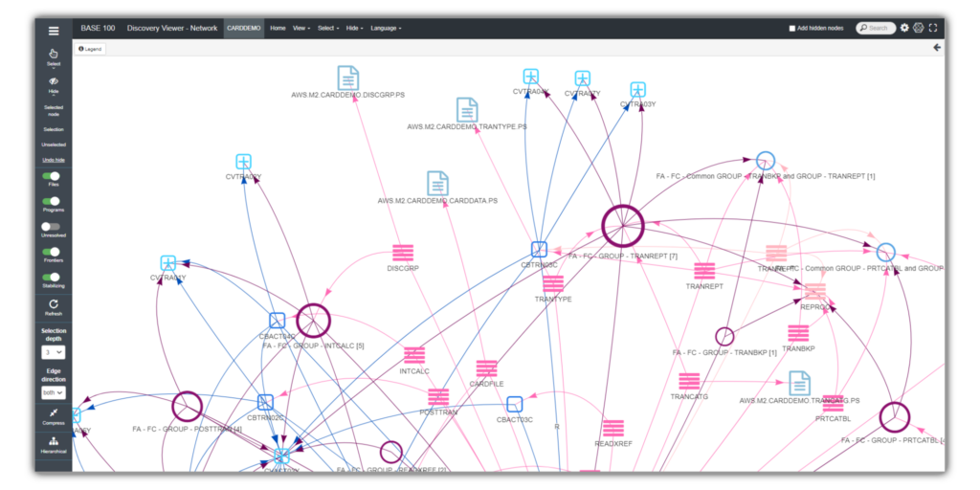Refresh the network graph
The width and height of the screenshot is (980, 490).
click(x=54, y=303)
